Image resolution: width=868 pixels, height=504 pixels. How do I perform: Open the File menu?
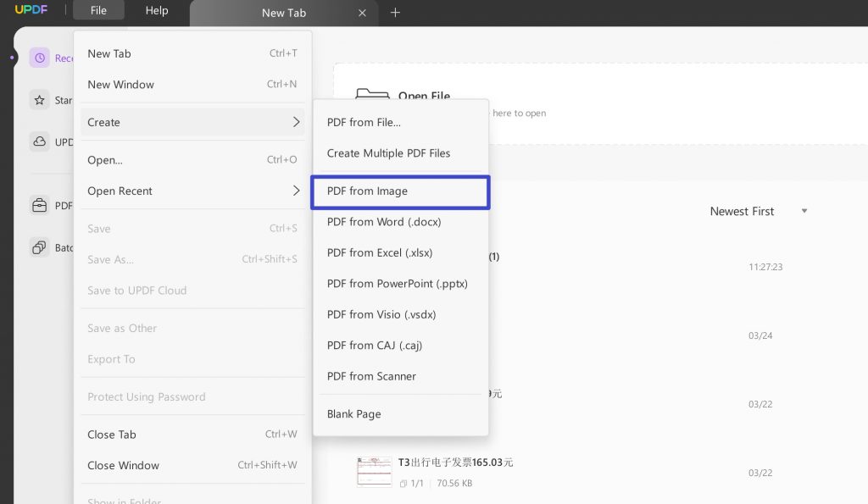tap(98, 10)
